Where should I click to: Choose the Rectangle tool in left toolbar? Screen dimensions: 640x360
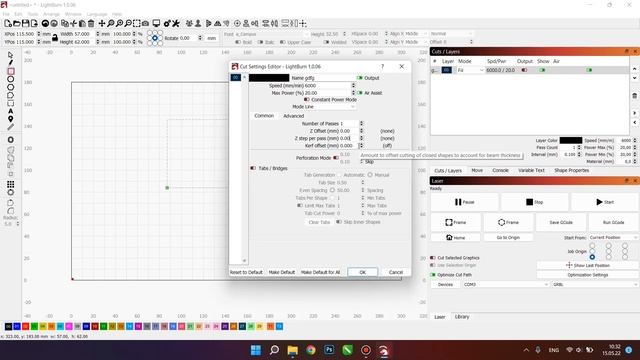pos(11,71)
